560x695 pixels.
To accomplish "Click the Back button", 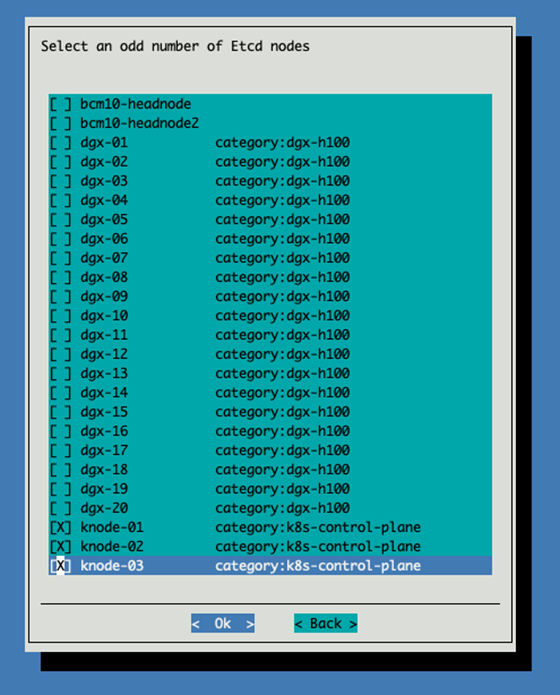I will click(325, 624).
